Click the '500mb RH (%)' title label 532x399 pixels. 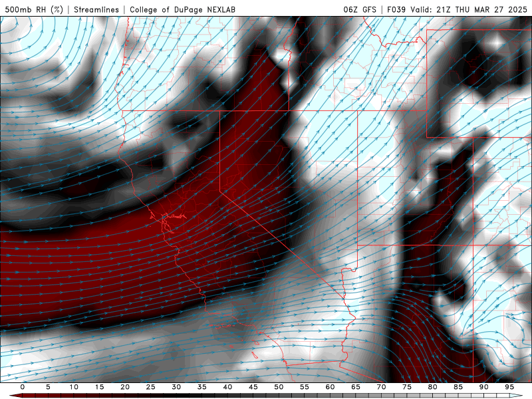click(x=34, y=9)
